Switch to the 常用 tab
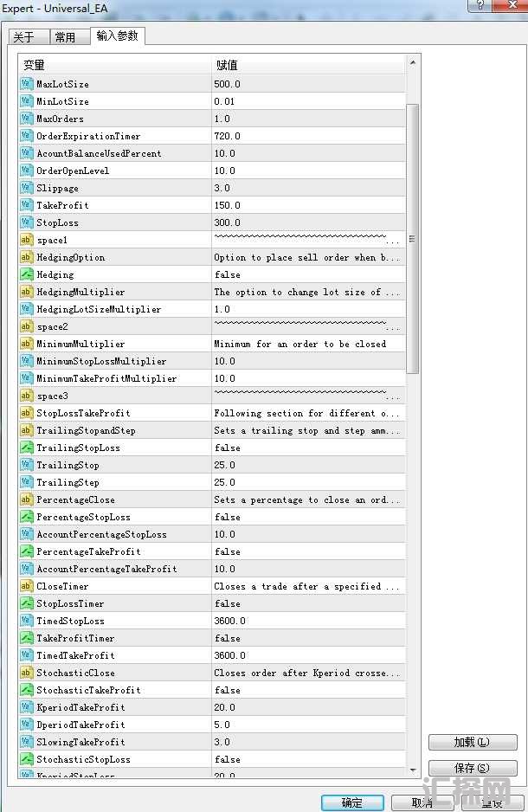 pyautogui.click(x=65, y=37)
